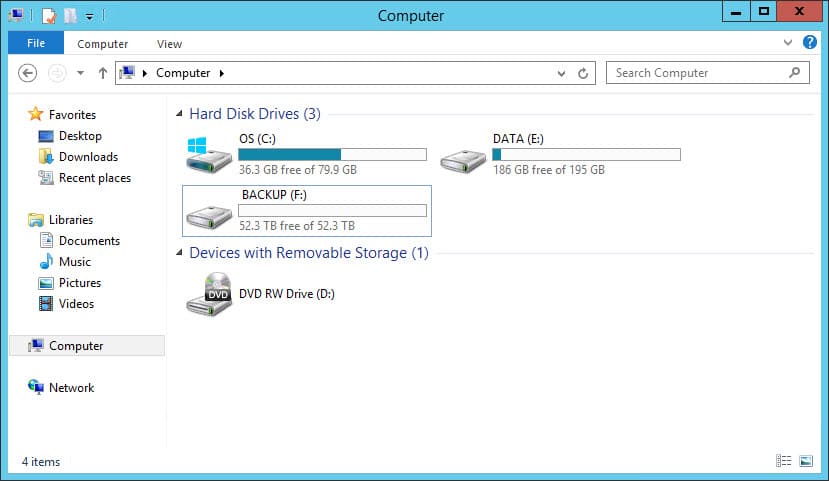The image size is (829, 481).
Task: Open Help with the question mark icon
Action: (809, 42)
